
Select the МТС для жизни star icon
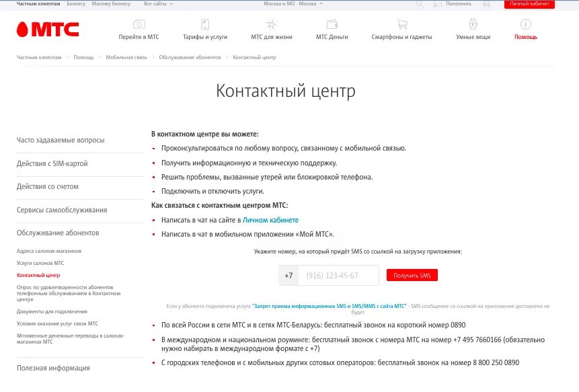pos(272,24)
